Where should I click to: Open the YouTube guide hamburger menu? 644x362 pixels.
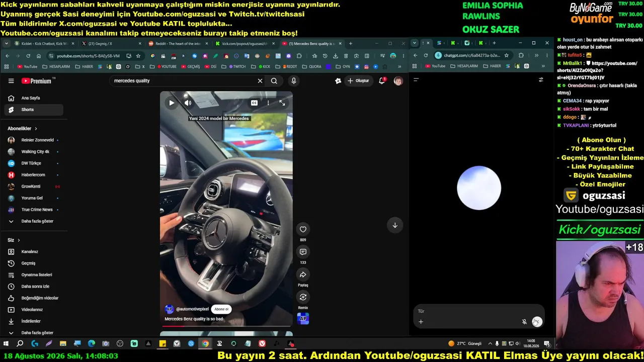pyautogui.click(x=11, y=81)
